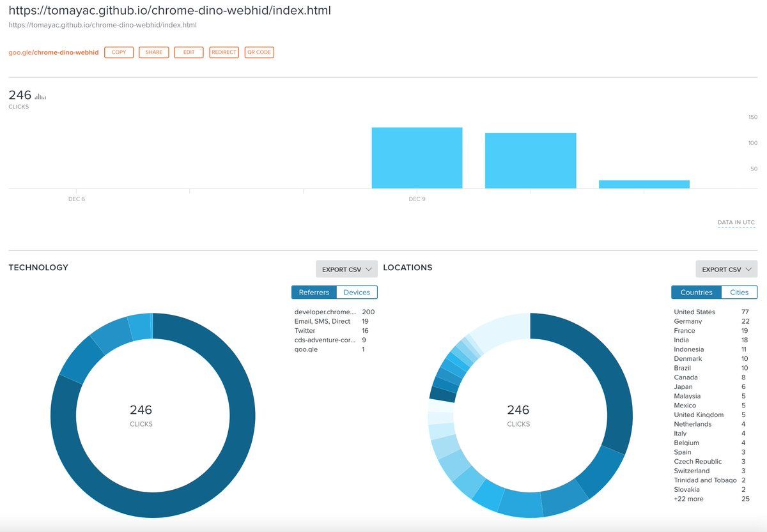The image size is (767, 532).
Task: Click the smallest bar in the clicks chart
Action: (644, 184)
